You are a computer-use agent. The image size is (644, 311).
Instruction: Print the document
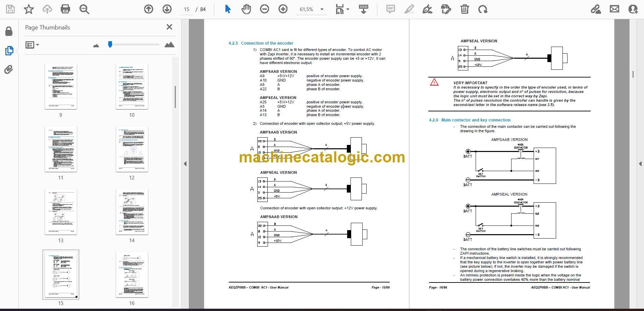[x=65, y=9]
